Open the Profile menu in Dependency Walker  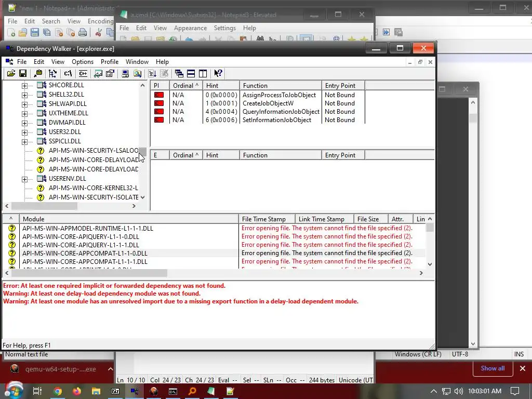pyautogui.click(x=110, y=62)
